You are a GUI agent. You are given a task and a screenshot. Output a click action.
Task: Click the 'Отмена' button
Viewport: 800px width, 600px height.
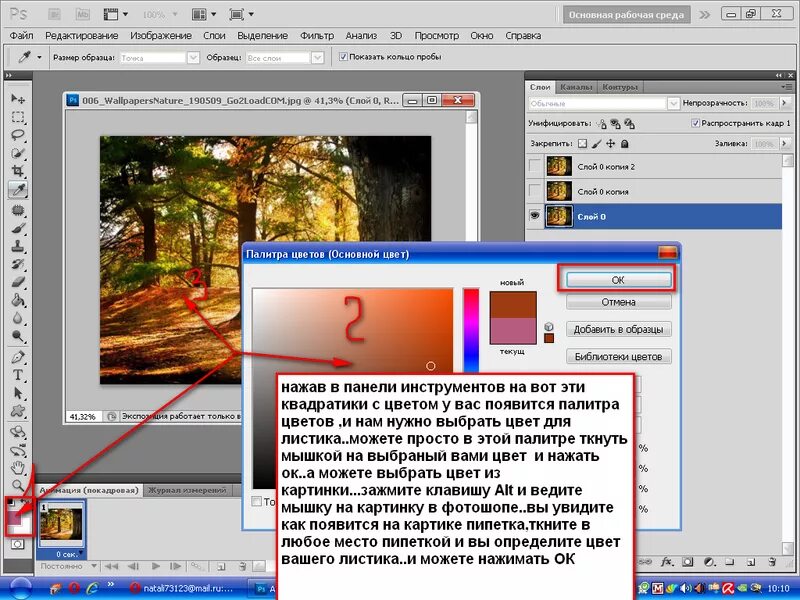click(x=618, y=302)
